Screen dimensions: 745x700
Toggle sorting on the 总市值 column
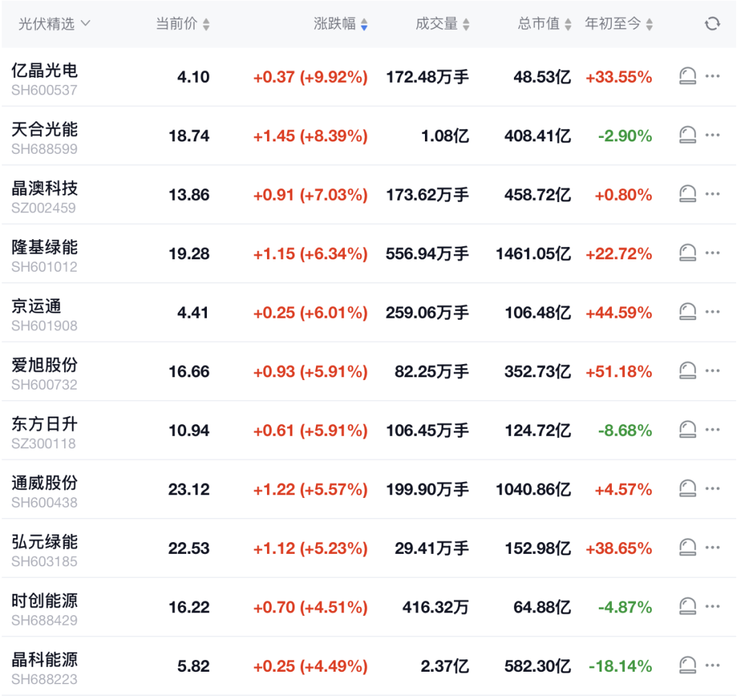tap(568, 23)
